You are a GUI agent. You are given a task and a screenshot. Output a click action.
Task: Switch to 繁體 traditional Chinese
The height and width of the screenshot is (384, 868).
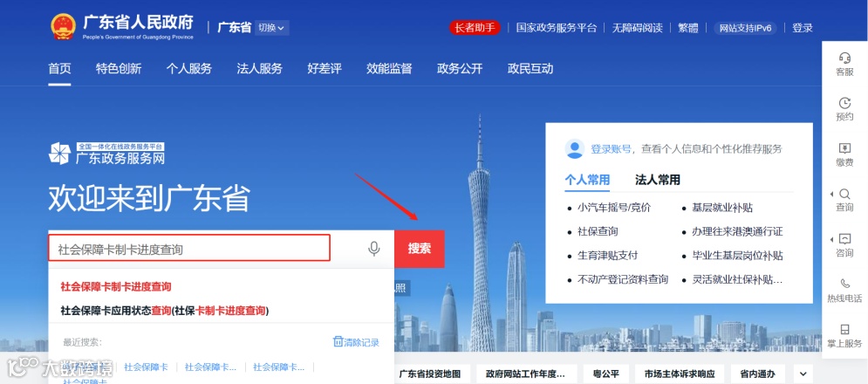click(688, 28)
